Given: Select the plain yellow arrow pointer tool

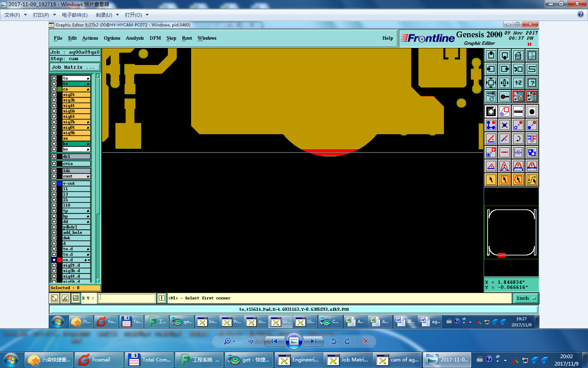Looking at the screenshot, I should click(x=491, y=180).
